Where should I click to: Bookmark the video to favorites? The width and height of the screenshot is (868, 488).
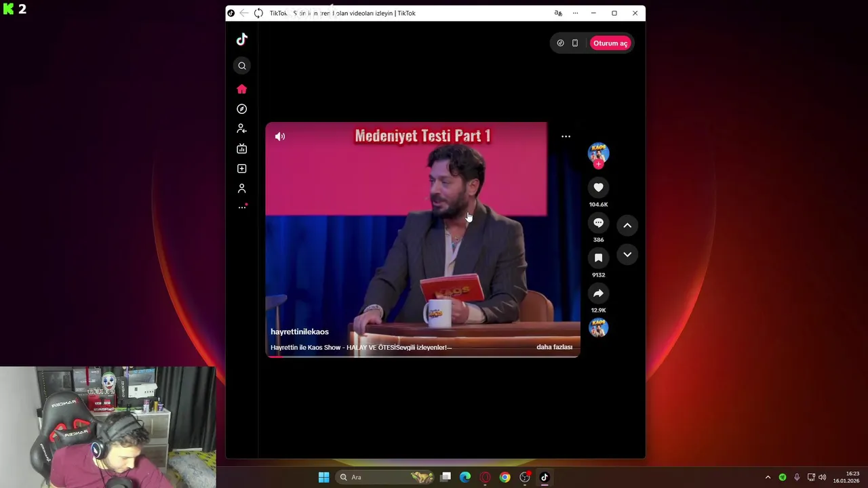coord(598,258)
